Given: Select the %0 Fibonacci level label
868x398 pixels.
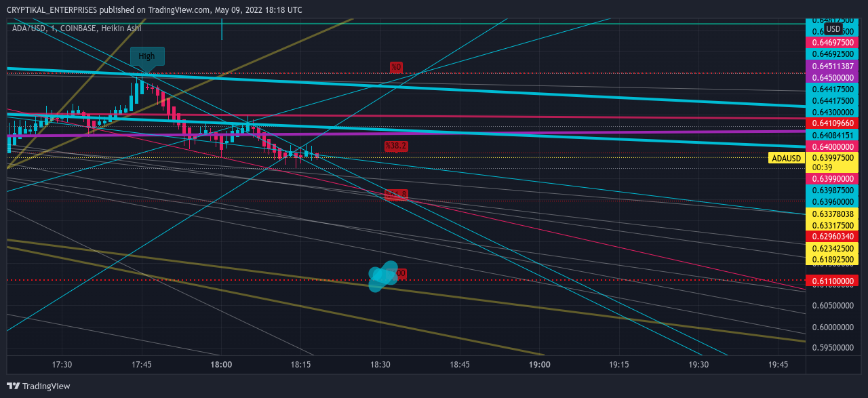Looking at the screenshot, I should pyautogui.click(x=396, y=66).
